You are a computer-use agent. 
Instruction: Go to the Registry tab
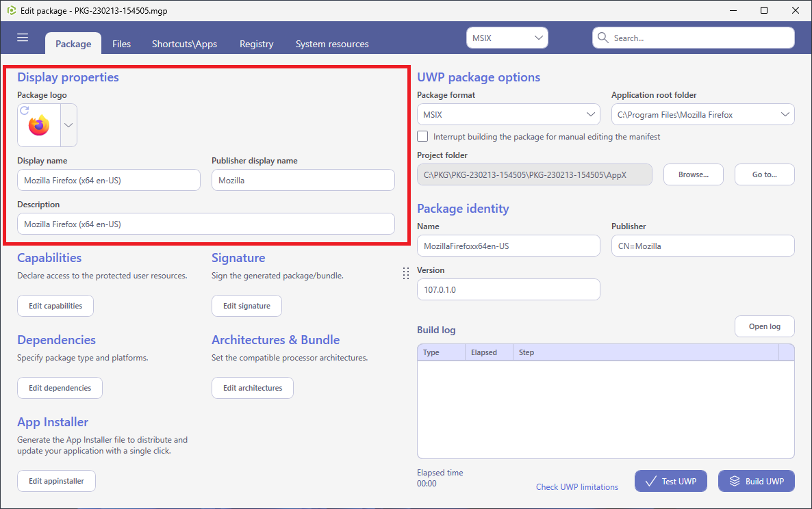coord(256,44)
